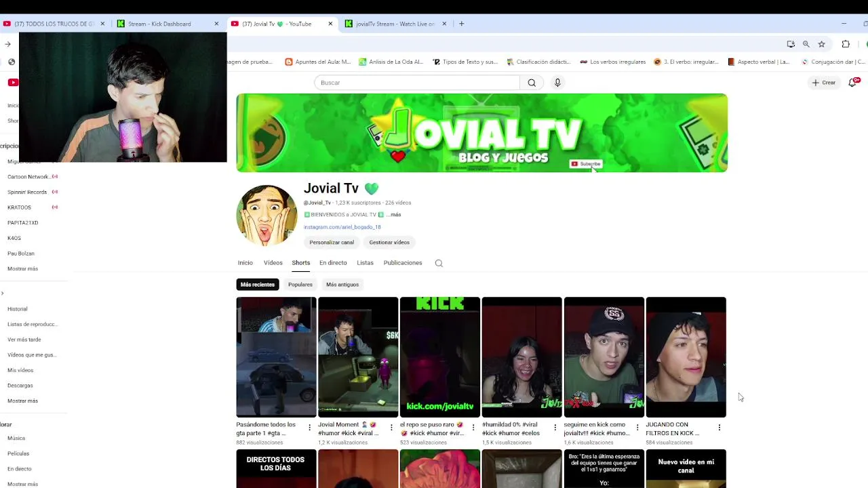Expand library section Mostrar más below Descargas
The image size is (868, 488).
(x=22, y=401)
